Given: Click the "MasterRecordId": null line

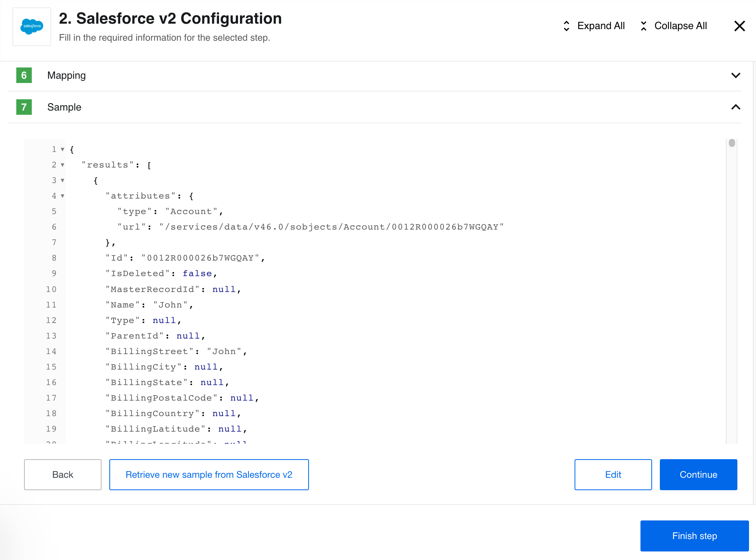Looking at the screenshot, I should pyautogui.click(x=173, y=289).
